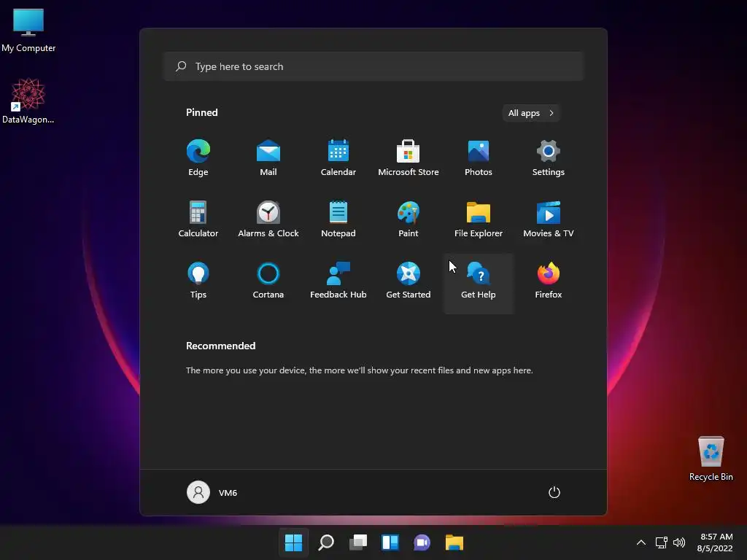Click the volume speaker icon
The image size is (747, 560).
(679, 542)
